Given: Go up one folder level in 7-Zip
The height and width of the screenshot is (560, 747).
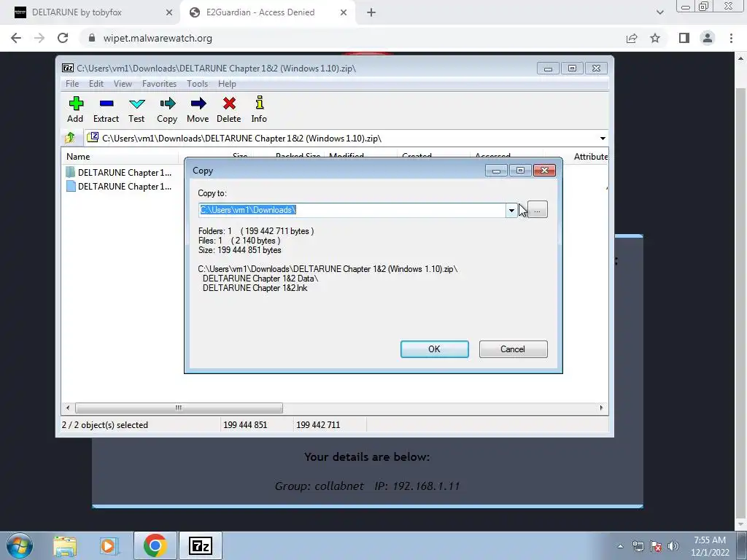Looking at the screenshot, I should click(70, 138).
